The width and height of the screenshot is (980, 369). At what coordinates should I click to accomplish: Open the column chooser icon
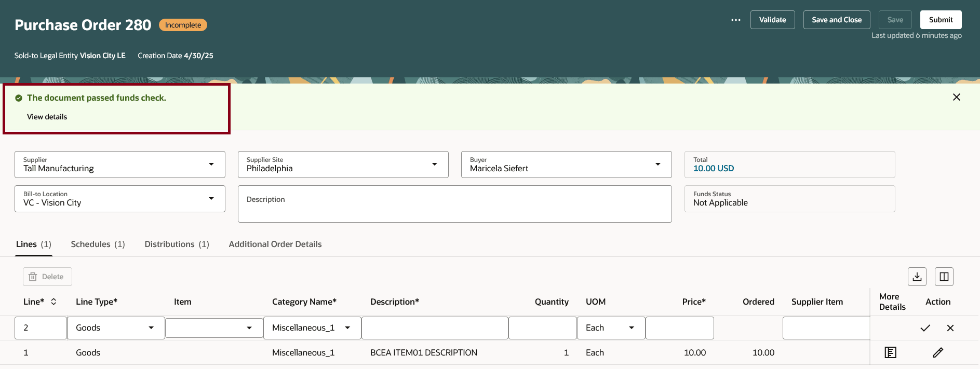(x=944, y=277)
